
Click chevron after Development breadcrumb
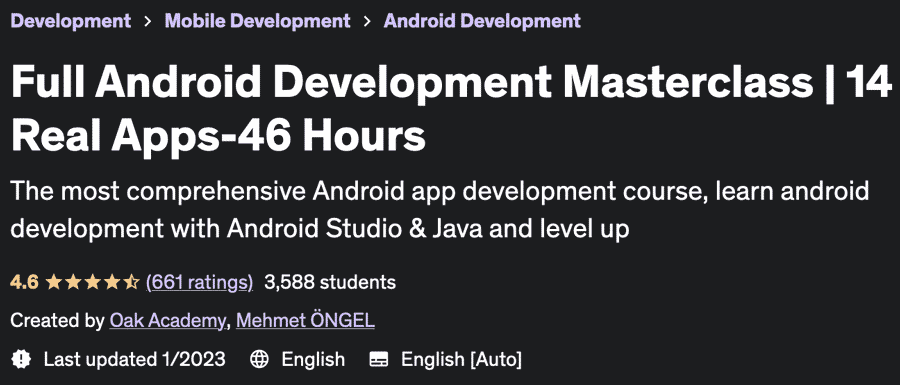(148, 21)
